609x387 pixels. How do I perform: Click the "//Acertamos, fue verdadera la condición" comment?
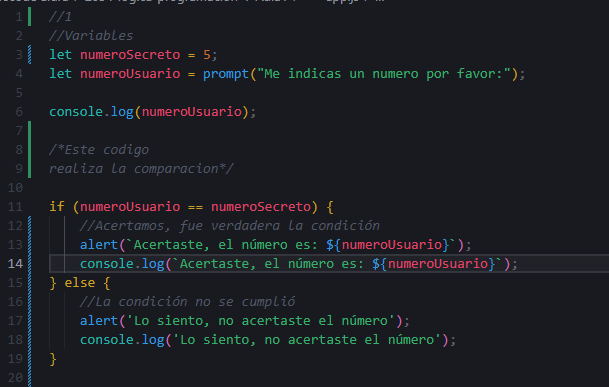(x=230, y=226)
